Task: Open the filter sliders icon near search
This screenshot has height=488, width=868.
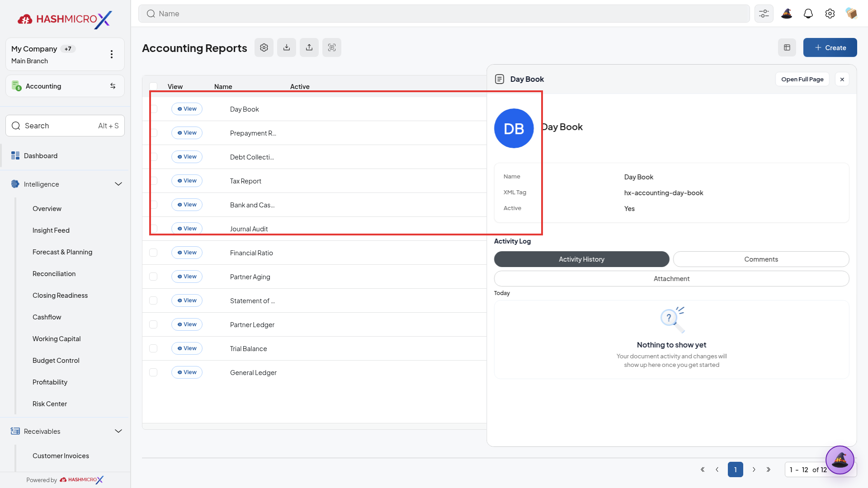Action: (x=764, y=14)
